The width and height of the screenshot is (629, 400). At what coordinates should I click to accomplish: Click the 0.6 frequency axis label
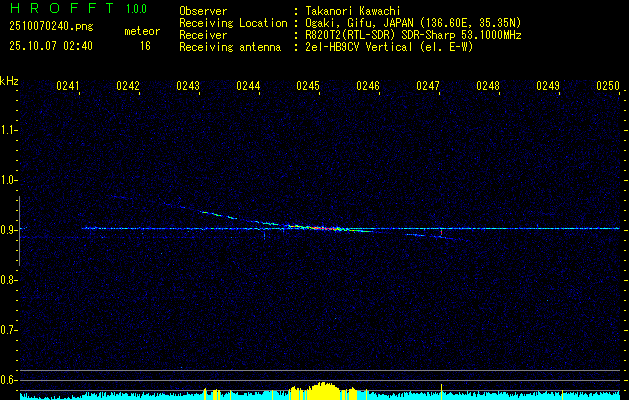coord(9,379)
